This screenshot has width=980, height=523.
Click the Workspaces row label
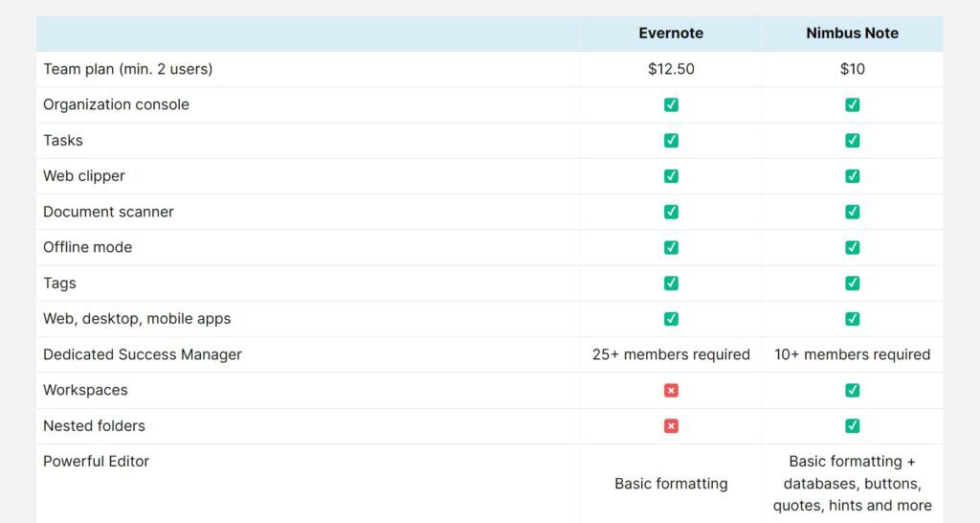85,391
